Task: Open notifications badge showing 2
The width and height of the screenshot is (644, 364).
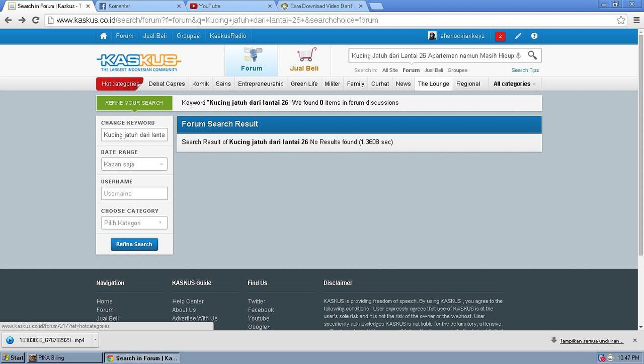Action: pos(500,36)
